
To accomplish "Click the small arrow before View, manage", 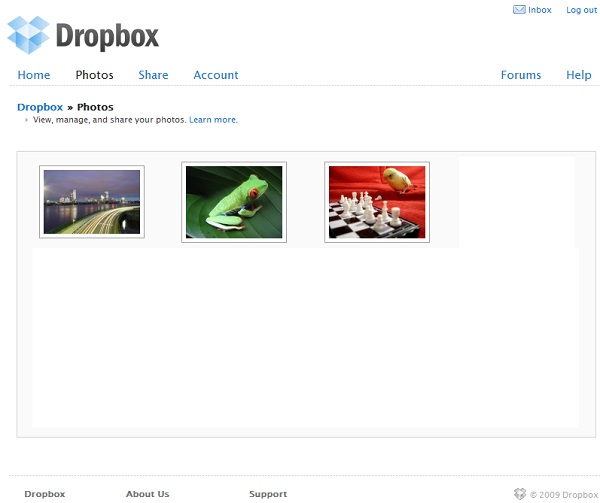I will [x=26, y=120].
